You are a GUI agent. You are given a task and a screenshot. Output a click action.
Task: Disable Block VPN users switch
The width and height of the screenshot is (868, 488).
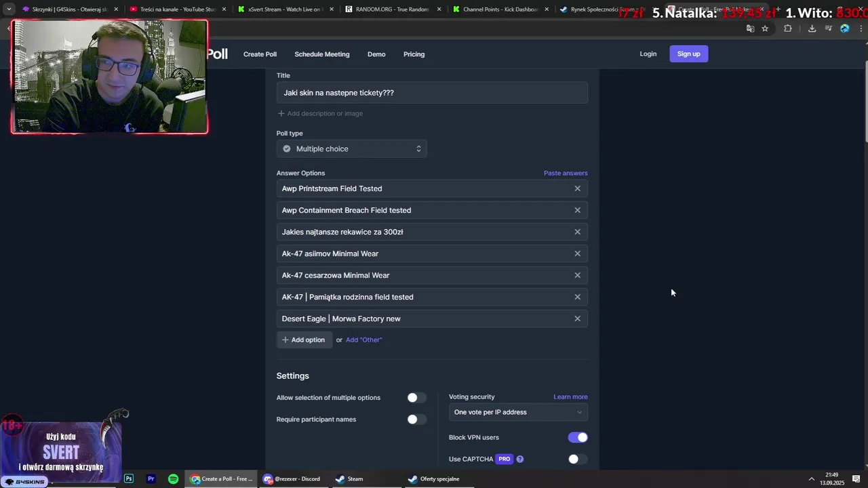pyautogui.click(x=578, y=437)
